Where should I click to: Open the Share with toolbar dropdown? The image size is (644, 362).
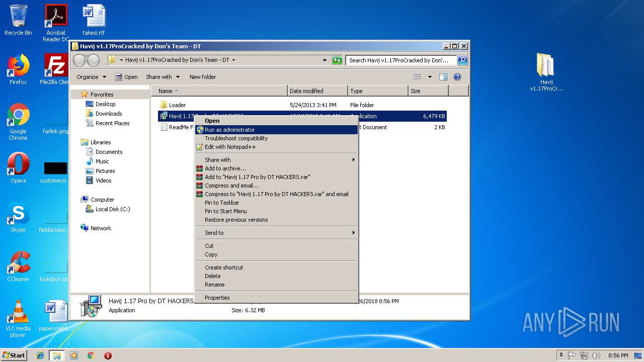pos(163,77)
